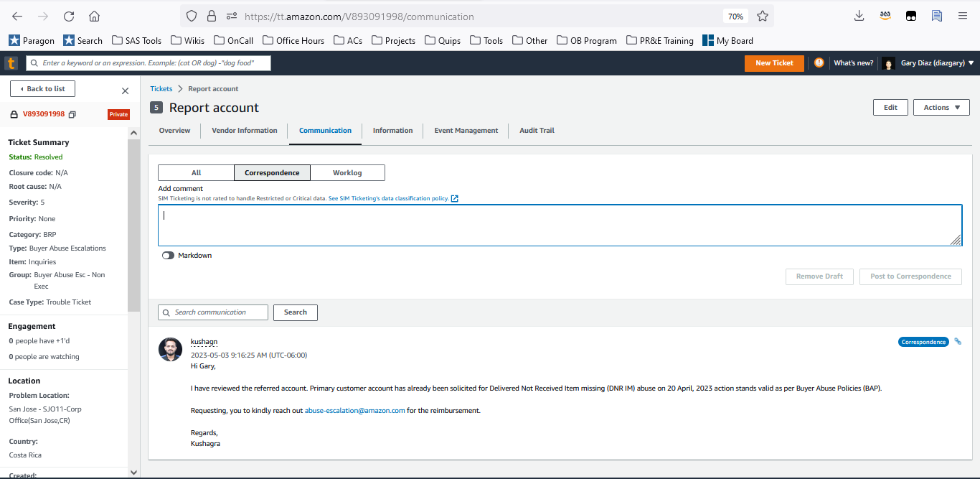Click the Add comment text area
This screenshot has width=980, height=479.
560,225
